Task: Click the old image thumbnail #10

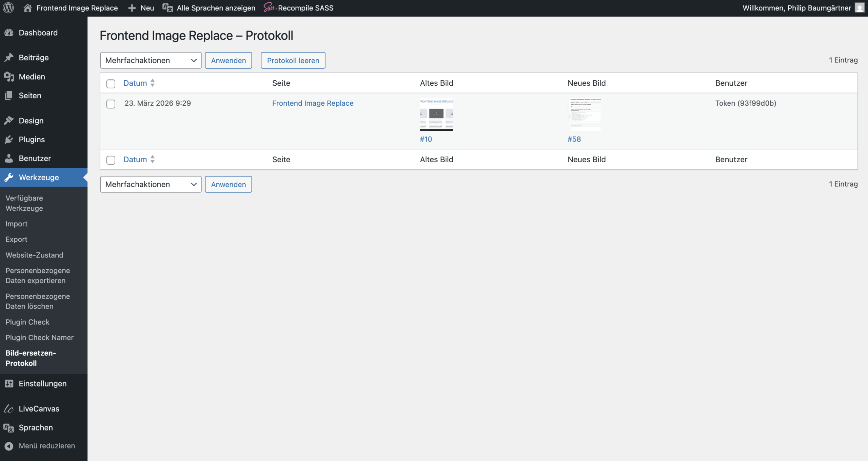Action: [x=436, y=114]
